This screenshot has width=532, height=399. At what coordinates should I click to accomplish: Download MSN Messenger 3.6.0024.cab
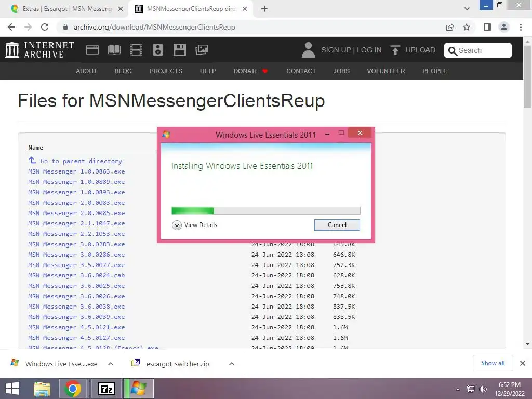[76, 275]
